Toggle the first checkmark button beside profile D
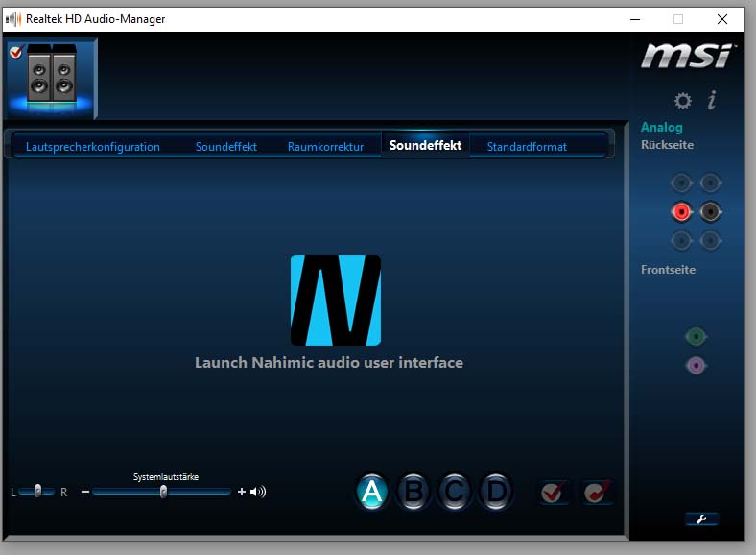The height and width of the screenshot is (555, 756). click(553, 493)
